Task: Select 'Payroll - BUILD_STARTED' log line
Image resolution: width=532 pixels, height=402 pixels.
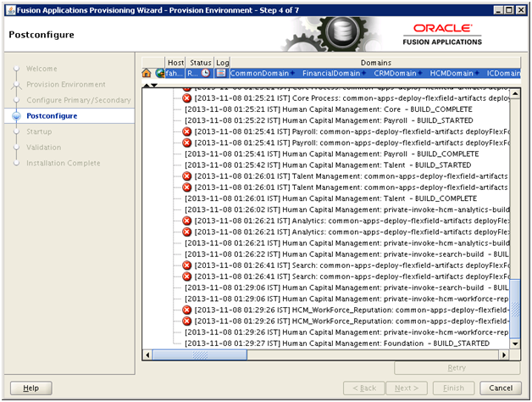Action: pos(329,120)
